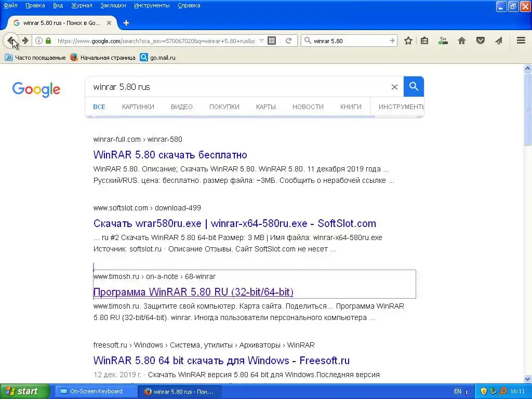
Task: Open the Windows start menu
Action: [25, 391]
